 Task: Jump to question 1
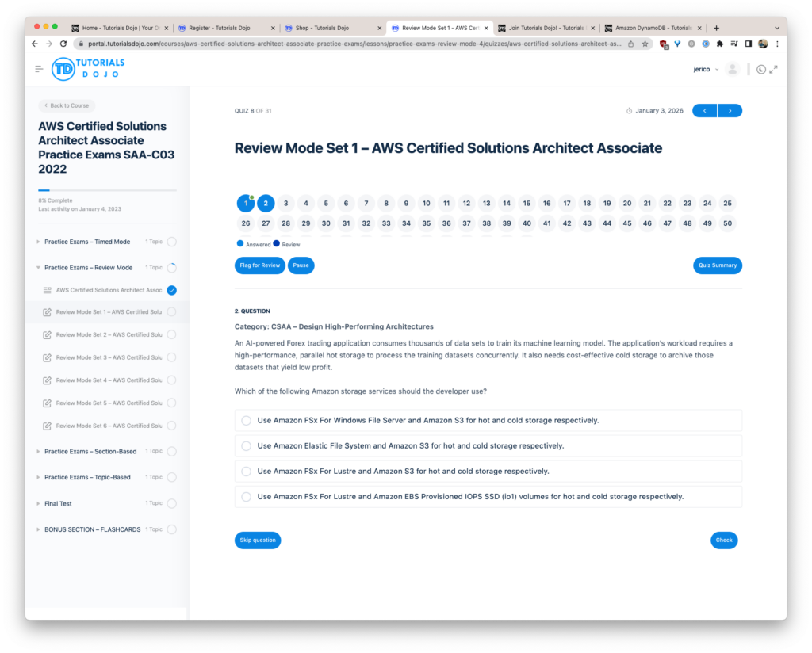pos(246,204)
